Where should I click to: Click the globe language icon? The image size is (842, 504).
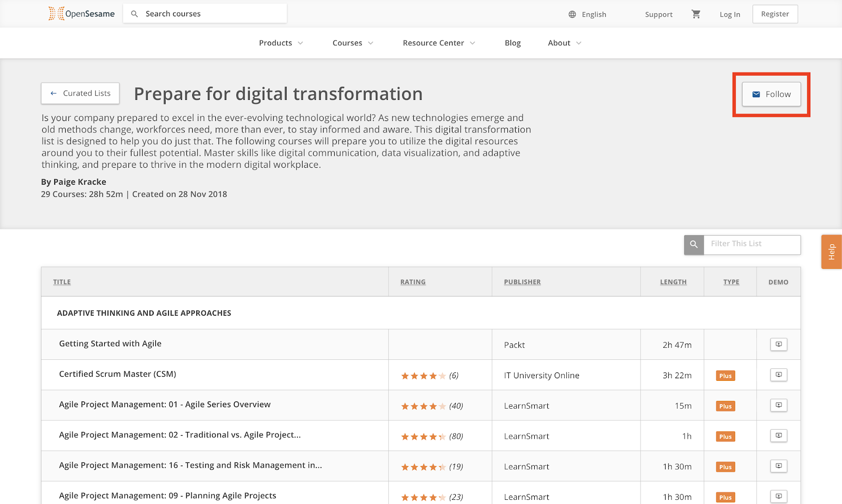pos(572,14)
